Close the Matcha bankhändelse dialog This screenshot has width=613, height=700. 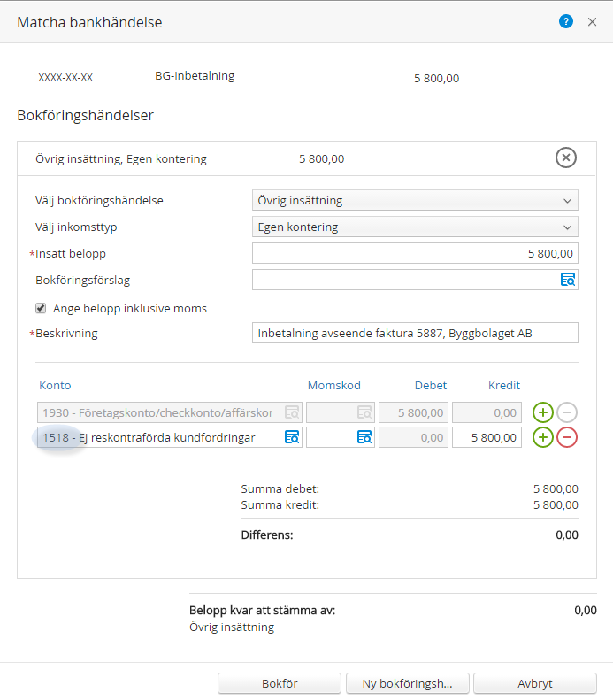[x=592, y=22]
